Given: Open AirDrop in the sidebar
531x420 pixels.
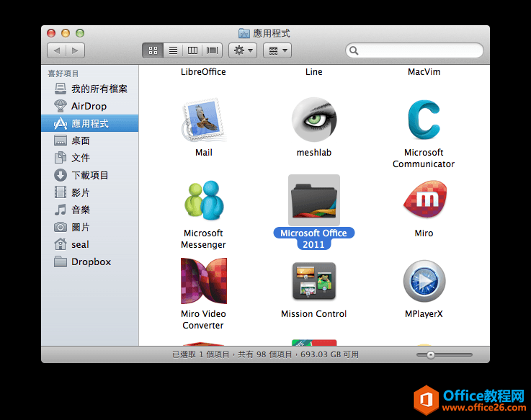Looking at the screenshot, I should coord(89,106).
